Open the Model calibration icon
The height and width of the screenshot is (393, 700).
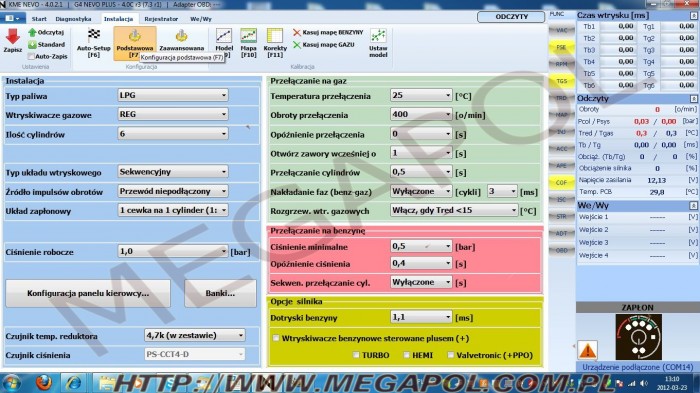(224, 36)
